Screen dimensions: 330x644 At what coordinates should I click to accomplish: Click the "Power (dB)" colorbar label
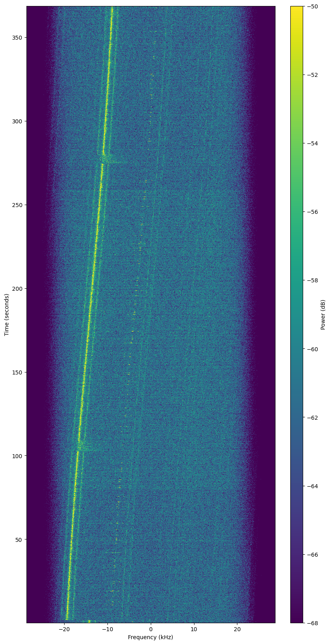point(323,314)
